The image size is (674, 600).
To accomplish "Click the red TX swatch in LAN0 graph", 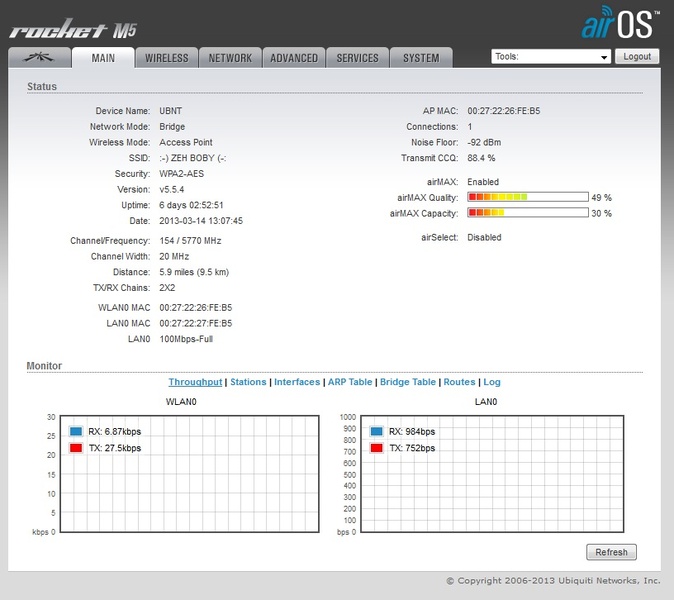I will (376, 448).
